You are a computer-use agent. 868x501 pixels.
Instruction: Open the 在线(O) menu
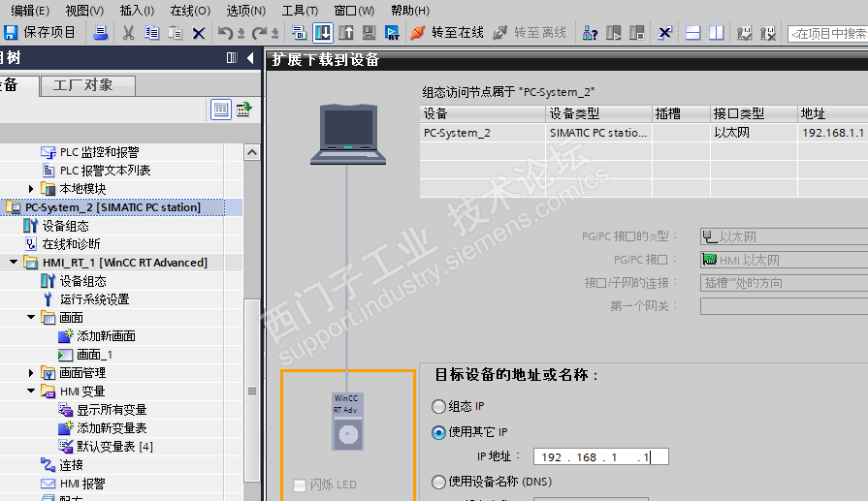point(190,11)
